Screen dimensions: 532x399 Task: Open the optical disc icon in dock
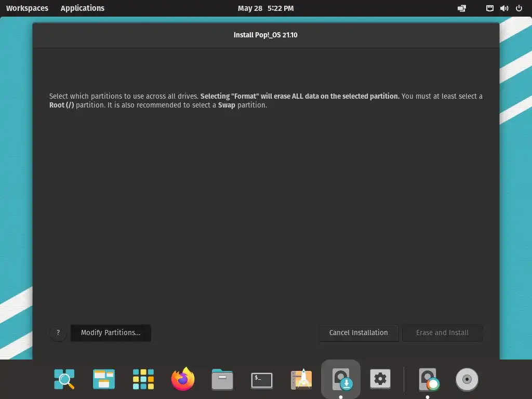click(x=467, y=379)
